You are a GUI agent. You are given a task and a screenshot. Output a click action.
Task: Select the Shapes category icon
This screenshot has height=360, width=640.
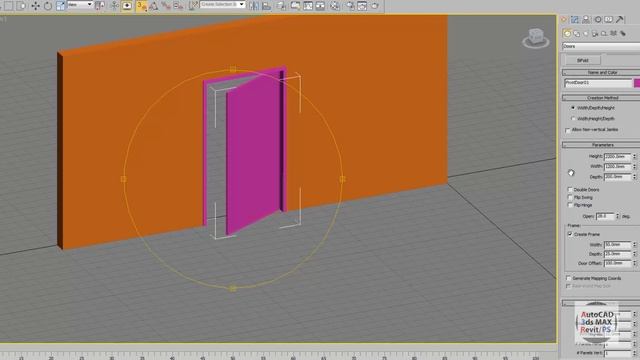point(577,33)
